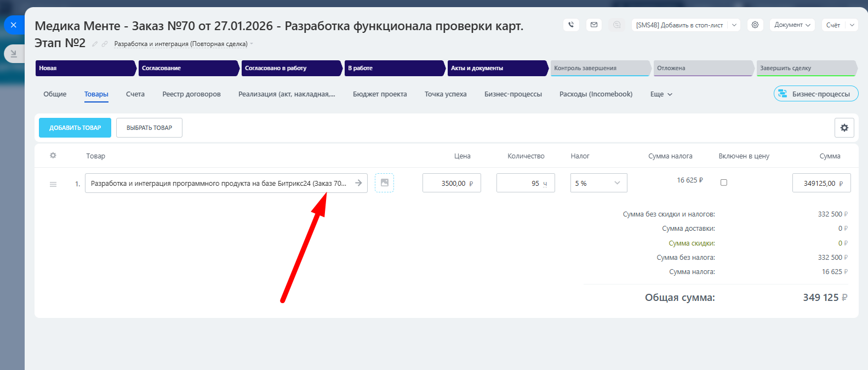Click the drag handle of product row
The height and width of the screenshot is (370, 868).
pos(53,184)
